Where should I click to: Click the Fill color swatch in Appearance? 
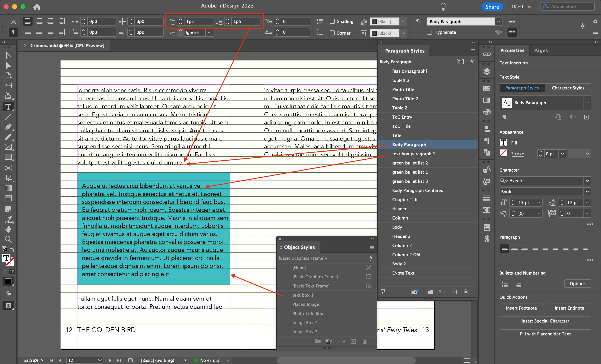pyautogui.click(x=503, y=143)
